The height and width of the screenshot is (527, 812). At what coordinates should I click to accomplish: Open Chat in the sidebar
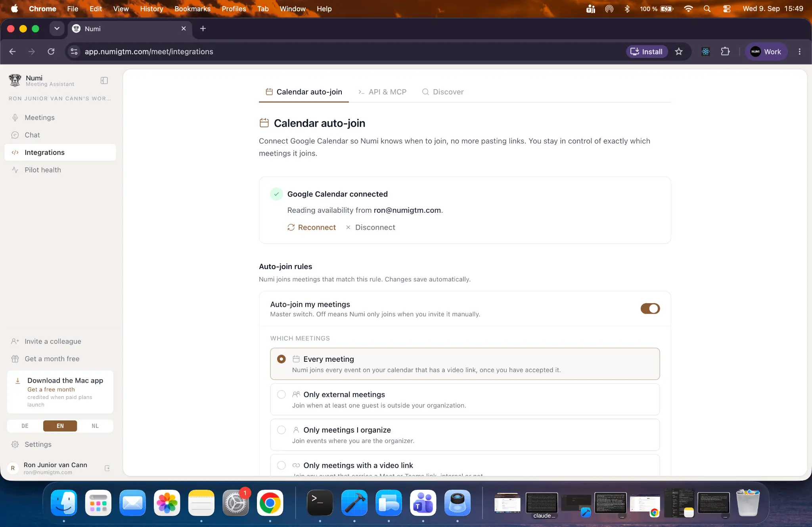tap(60, 135)
